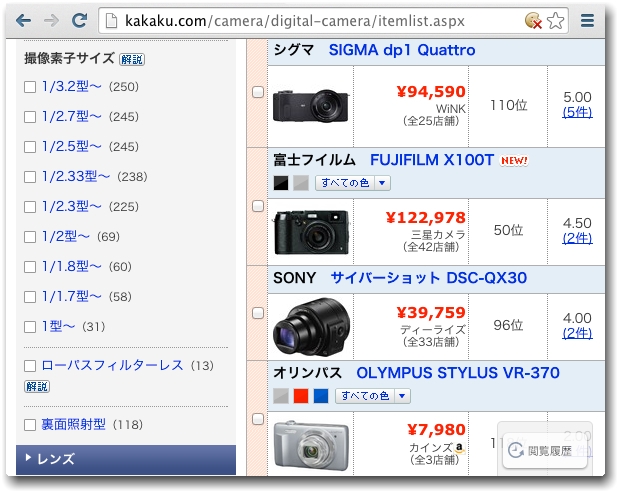Click the NEW! badge beside FUJIFILM X100T
Screen dimensions: 619x493
(514, 161)
